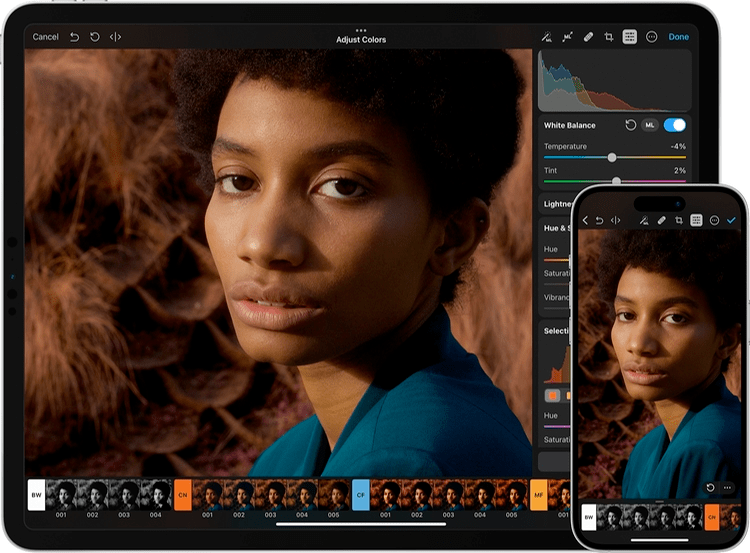Screen dimensions: 750x553
Task: Open the More ellipsis menu on iPad
Action: tap(651, 37)
